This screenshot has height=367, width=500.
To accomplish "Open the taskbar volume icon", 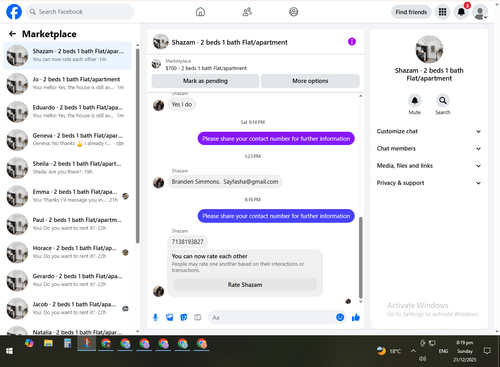I will (x=423, y=359).
